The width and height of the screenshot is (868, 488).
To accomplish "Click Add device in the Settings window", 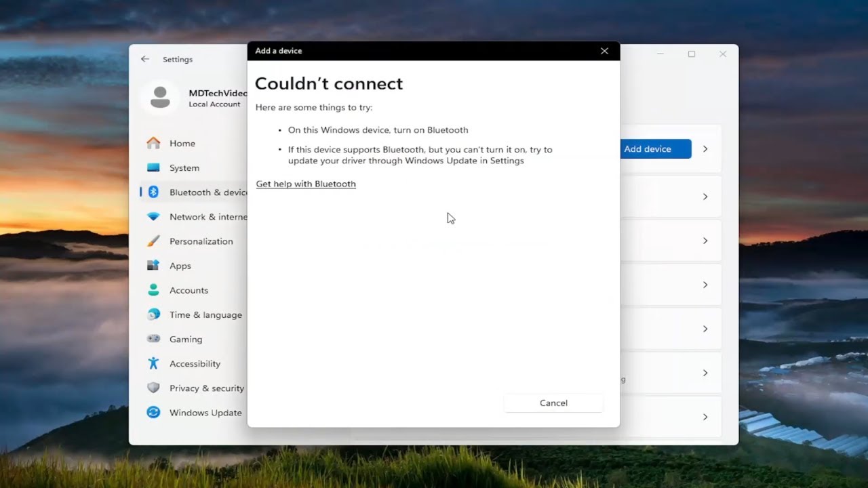I will pyautogui.click(x=655, y=149).
